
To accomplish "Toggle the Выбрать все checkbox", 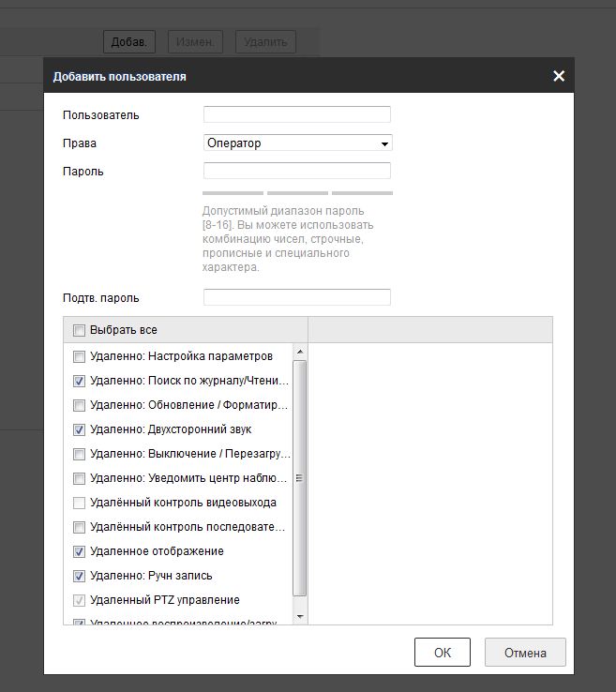I will (x=79, y=330).
